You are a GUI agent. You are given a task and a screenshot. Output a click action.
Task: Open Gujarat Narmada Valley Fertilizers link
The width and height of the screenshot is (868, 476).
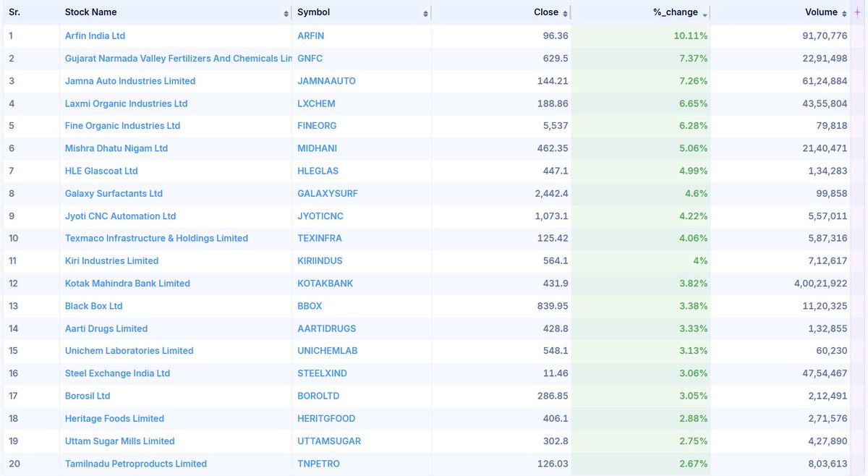[x=179, y=58]
